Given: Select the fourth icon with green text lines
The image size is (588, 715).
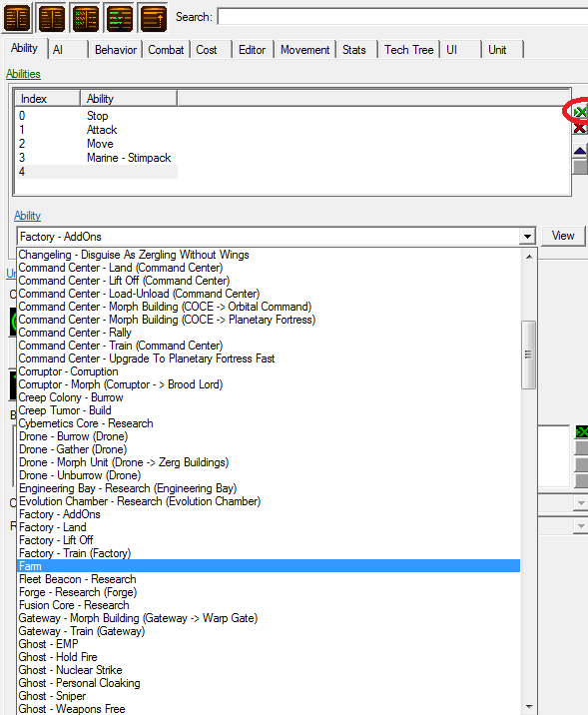Looking at the screenshot, I should click(120, 17).
